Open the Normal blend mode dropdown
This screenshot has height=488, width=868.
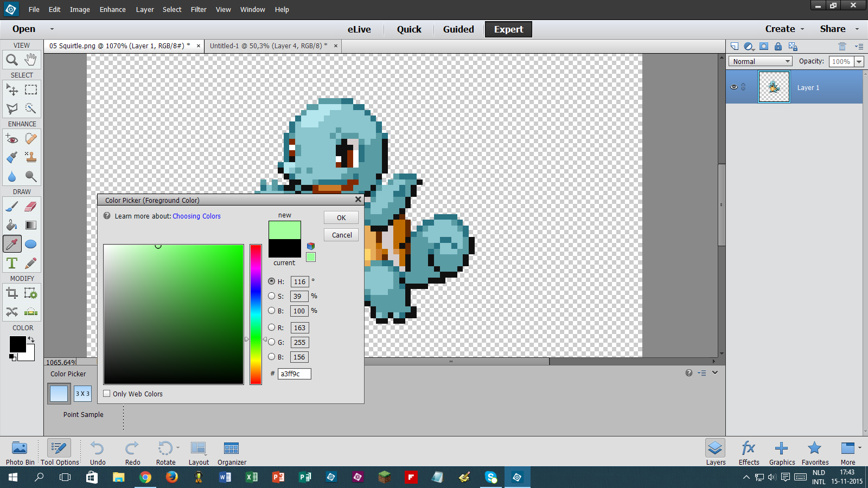point(759,61)
